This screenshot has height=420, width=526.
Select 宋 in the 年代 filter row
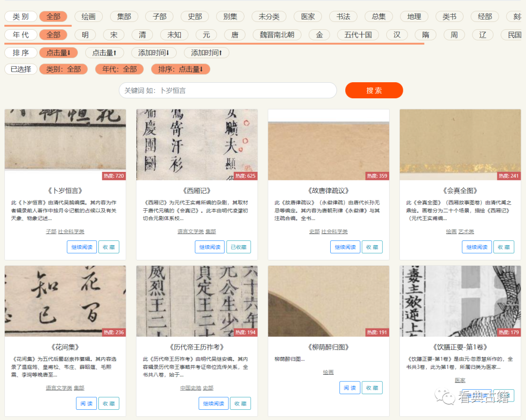click(113, 35)
